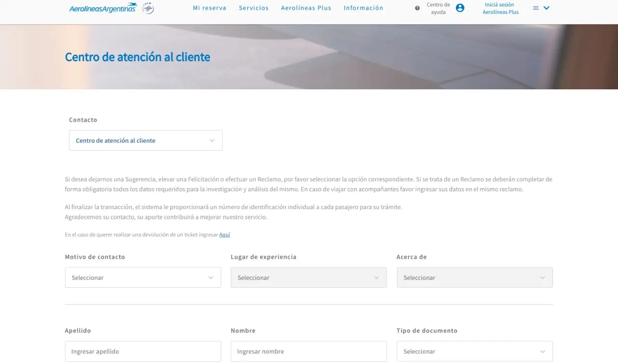
Task: Click the SkyTeam alliance badge icon
Action: (x=148, y=8)
